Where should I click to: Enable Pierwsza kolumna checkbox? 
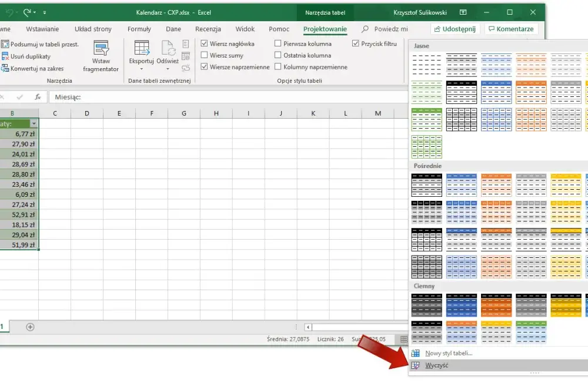click(278, 43)
